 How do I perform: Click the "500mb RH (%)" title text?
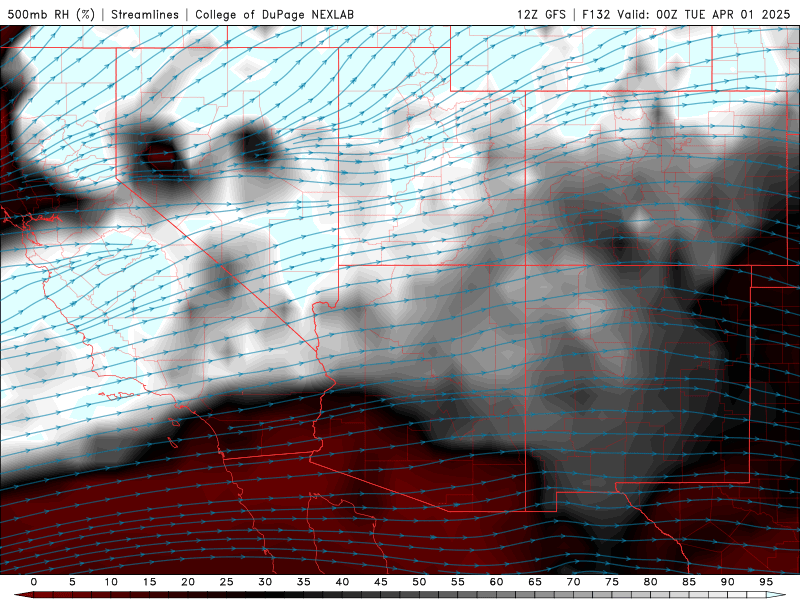[x=52, y=14]
